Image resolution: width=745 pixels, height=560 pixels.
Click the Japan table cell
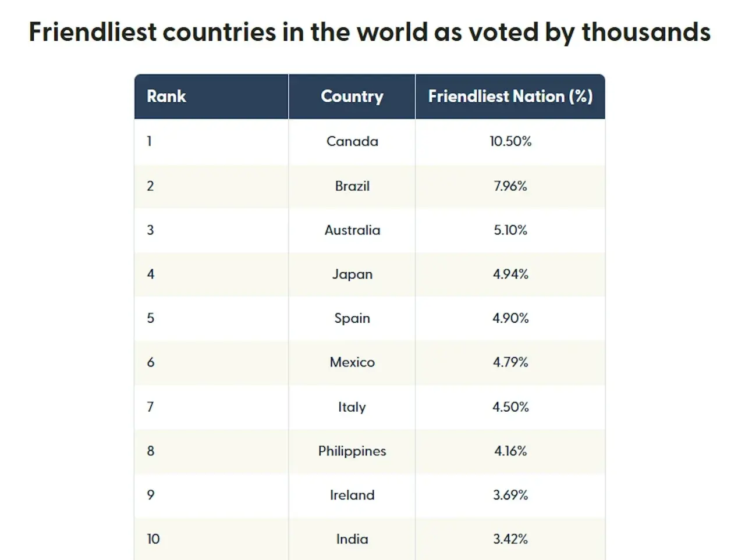pos(352,274)
